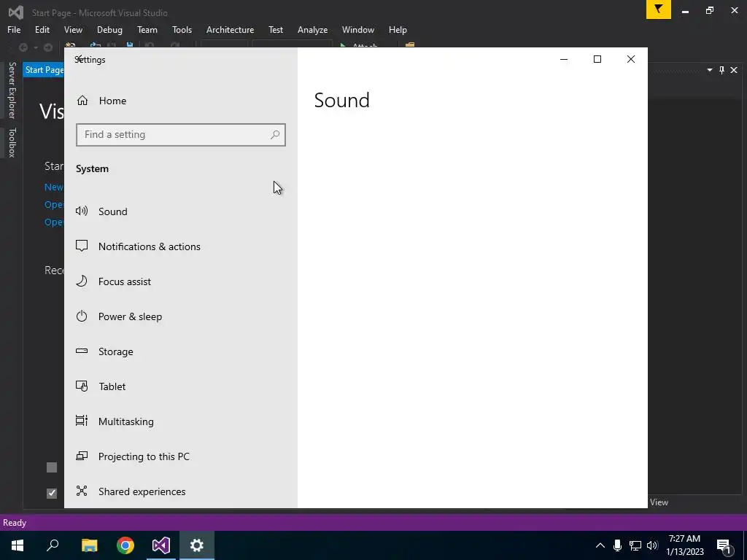Image resolution: width=747 pixels, height=560 pixels.
Task: Tick the unchecked checkbox on Start Page
Action: pyautogui.click(x=52, y=467)
